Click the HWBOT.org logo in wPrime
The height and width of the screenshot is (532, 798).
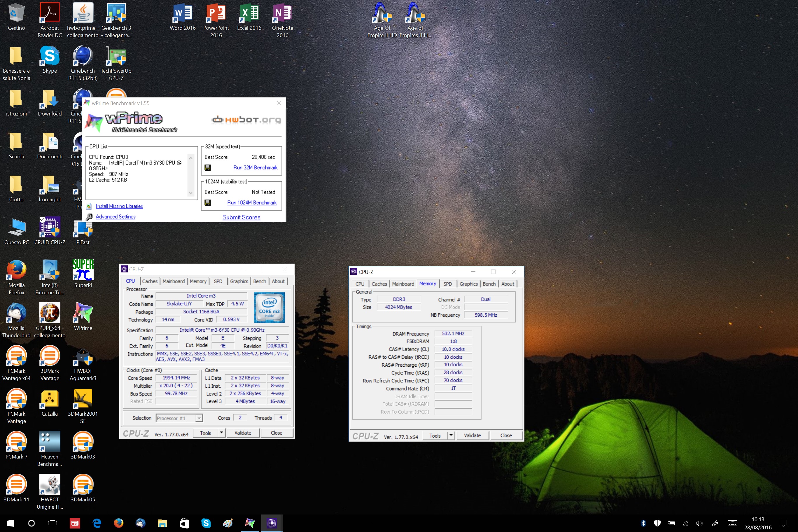coord(246,120)
